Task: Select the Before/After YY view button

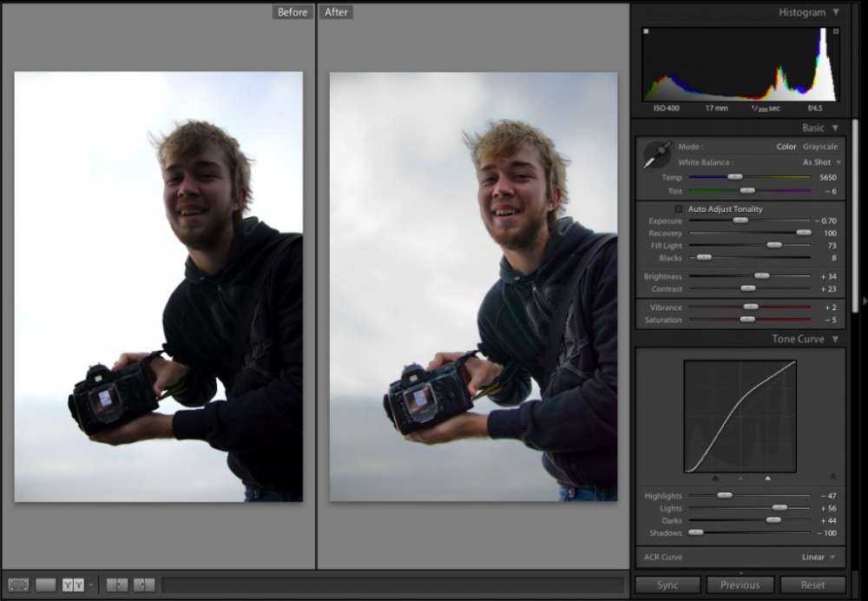Action: click(x=73, y=585)
